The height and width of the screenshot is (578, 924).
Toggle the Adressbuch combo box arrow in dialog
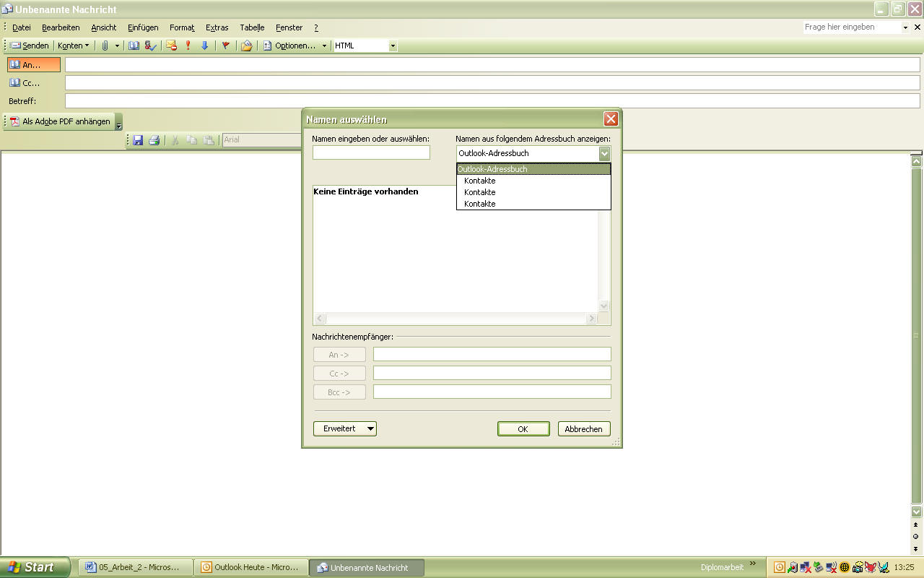coord(604,153)
